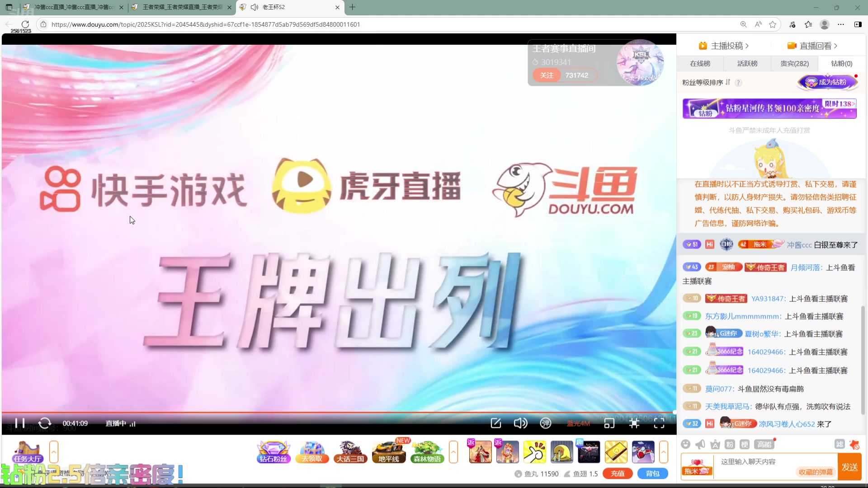Image resolution: width=868 pixels, height=488 pixels.
Task: Select the yellow clapping hand gift
Action: (534, 452)
